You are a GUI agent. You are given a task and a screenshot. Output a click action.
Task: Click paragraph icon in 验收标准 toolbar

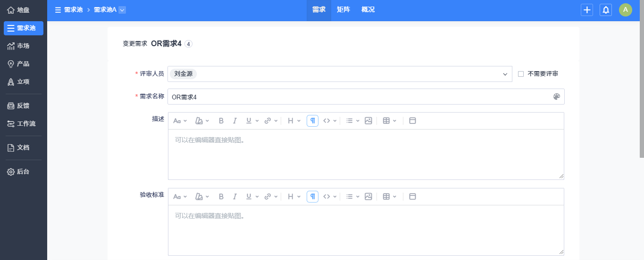click(312, 197)
